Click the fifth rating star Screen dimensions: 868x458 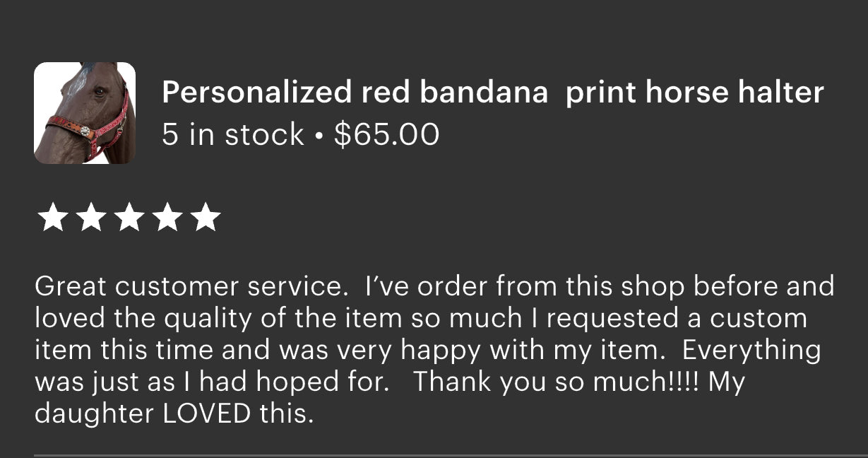(x=206, y=217)
